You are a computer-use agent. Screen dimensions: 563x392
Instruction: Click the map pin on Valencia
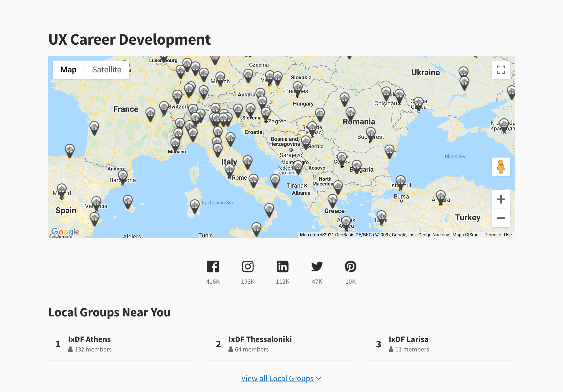coord(96,203)
